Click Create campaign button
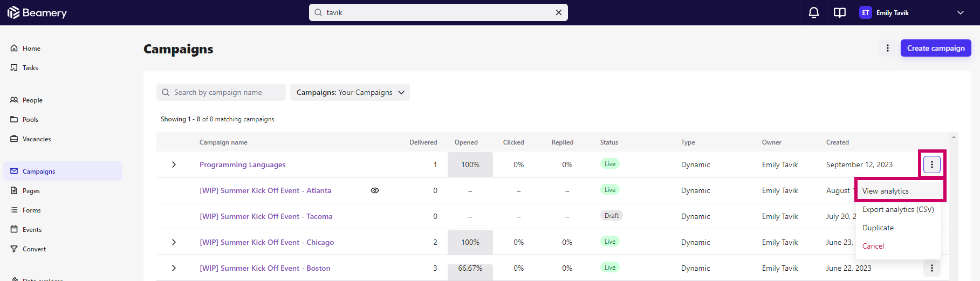 pyautogui.click(x=936, y=48)
